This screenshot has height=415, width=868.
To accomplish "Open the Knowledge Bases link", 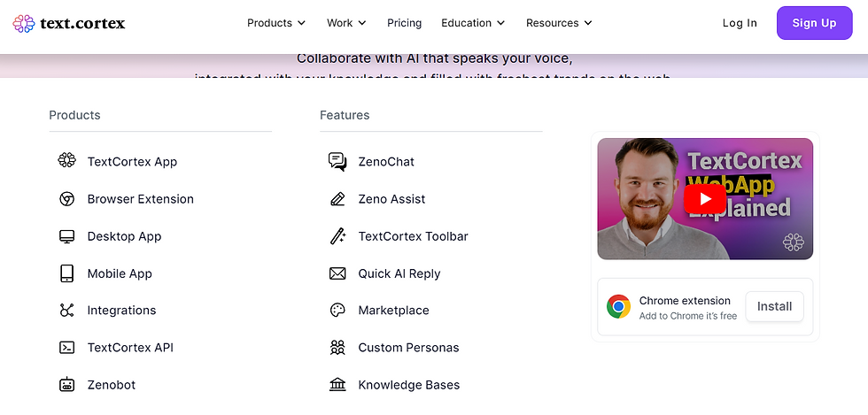I will point(409,385).
